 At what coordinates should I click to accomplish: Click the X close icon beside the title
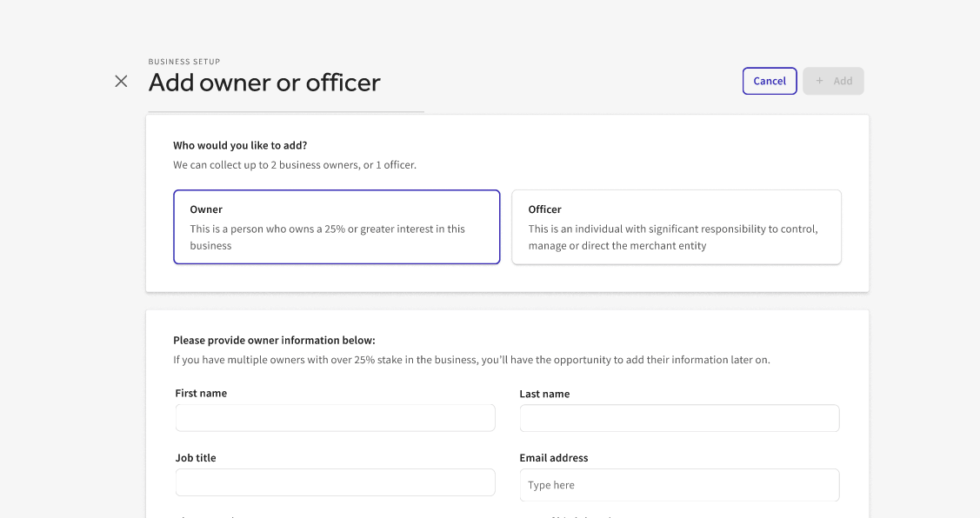point(121,81)
